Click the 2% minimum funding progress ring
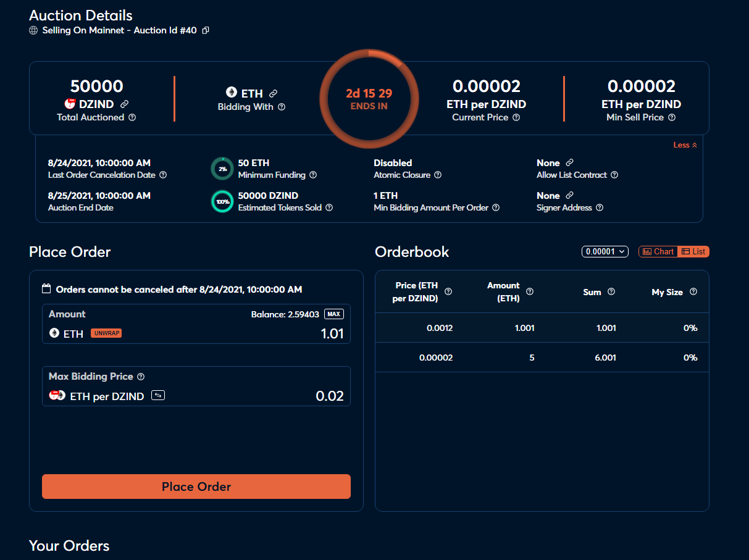 (x=222, y=169)
